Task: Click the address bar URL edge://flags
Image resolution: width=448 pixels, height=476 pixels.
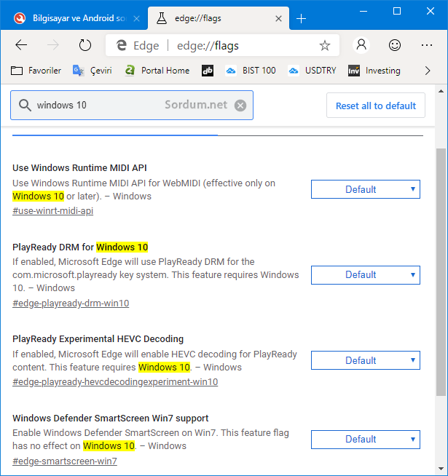Action: [x=208, y=46]
